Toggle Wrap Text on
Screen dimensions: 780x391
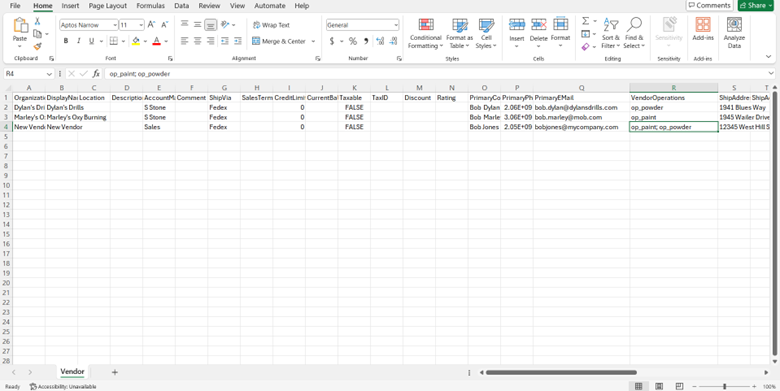click(x=271, y=25)
